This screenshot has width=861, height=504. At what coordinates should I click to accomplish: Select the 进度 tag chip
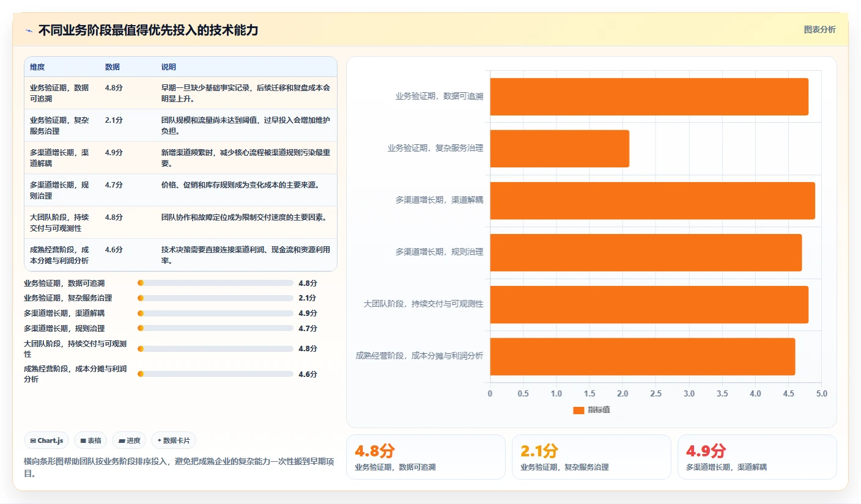129,440
